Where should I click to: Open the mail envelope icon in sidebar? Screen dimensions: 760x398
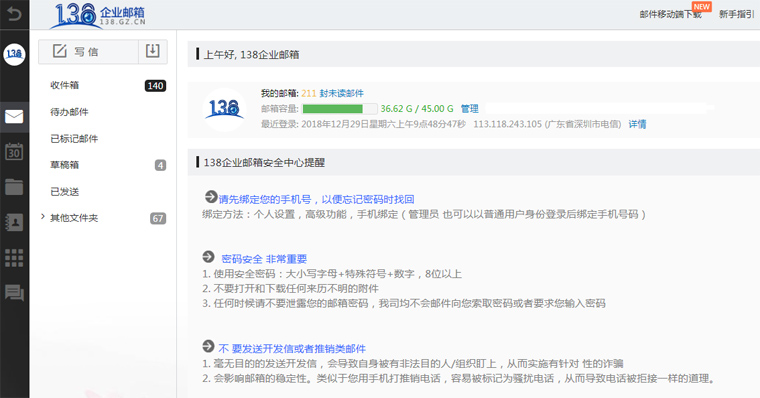point(14,116)
